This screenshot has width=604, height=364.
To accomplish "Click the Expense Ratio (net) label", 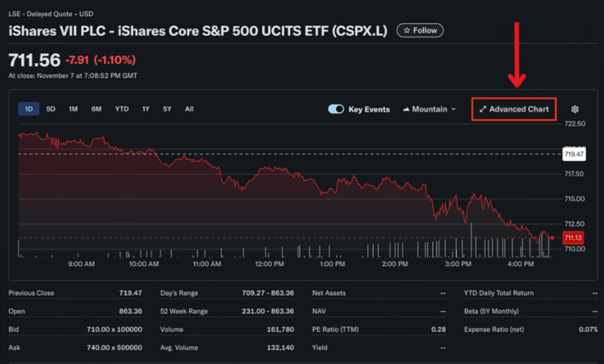I will [x=494, y=330].
